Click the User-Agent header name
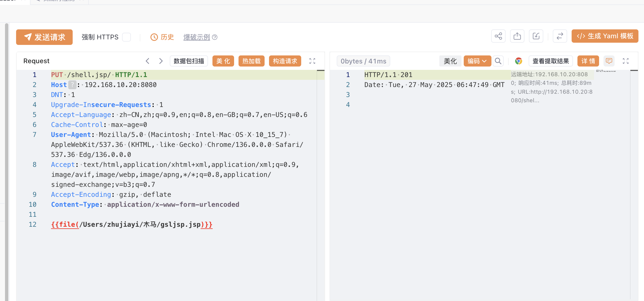 (71, 135)
